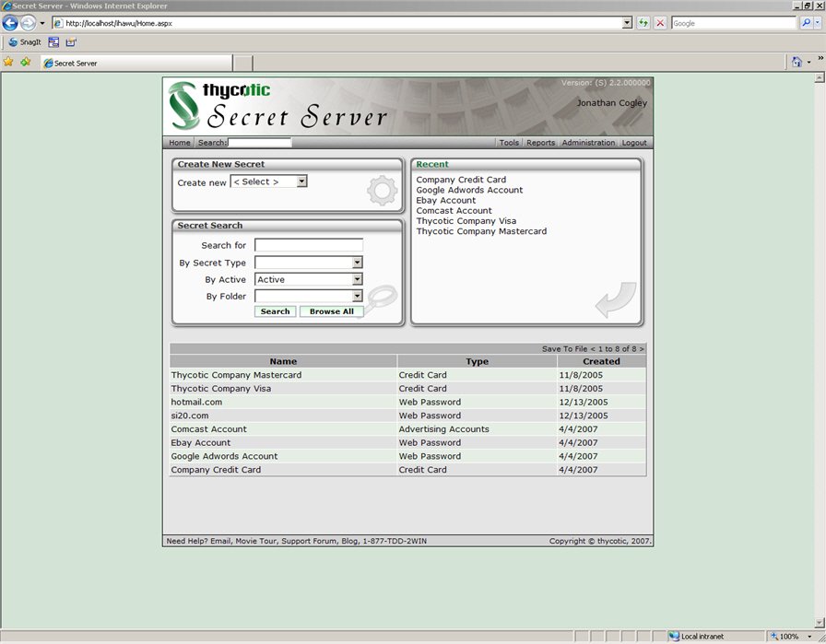This screenshot has height=644, width=826.
Task: Open the Favorites Center star icon
Action: coord(8,62)
